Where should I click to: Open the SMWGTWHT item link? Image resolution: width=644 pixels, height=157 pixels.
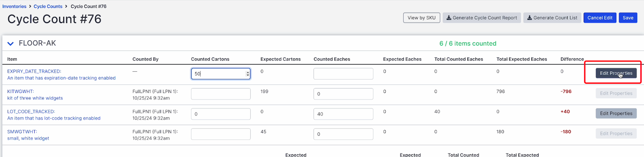click(22, 132)
